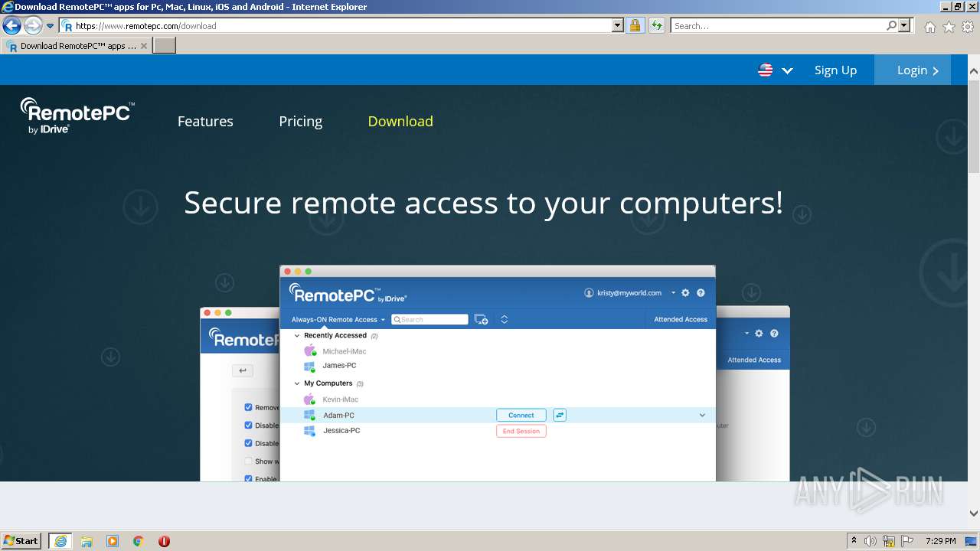Click the add computer icon beside search
Image resolution: width=980 pixels, height=551 pixels.
(481, 320)
